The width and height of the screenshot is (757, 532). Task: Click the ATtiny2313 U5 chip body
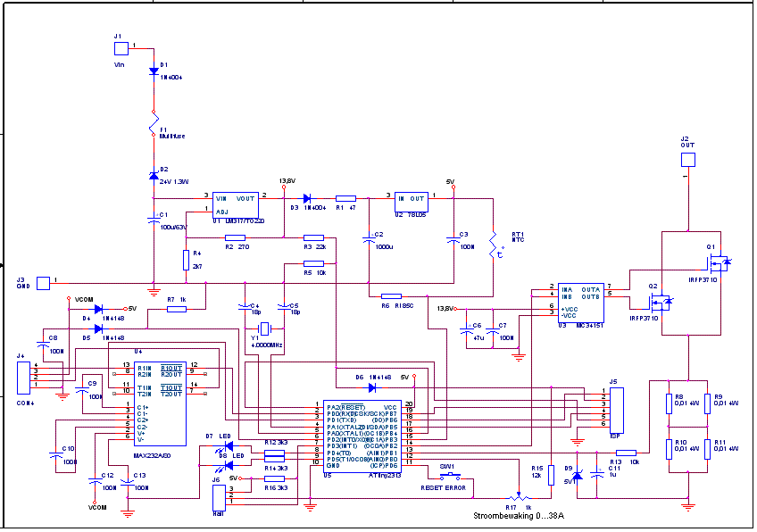[362, 435]
